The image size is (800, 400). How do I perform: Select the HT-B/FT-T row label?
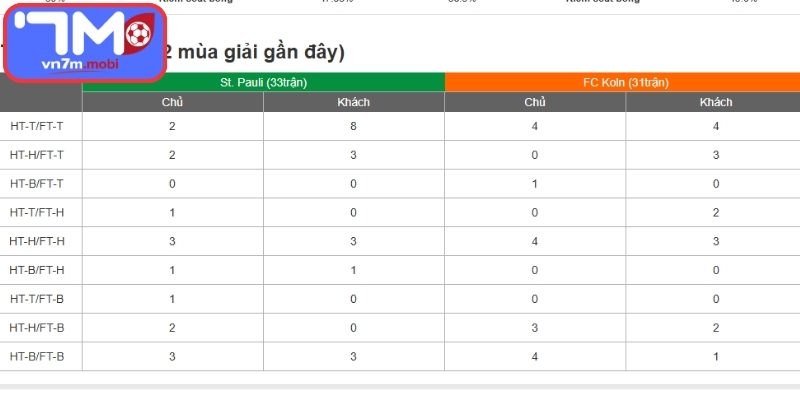pos(37,184)
